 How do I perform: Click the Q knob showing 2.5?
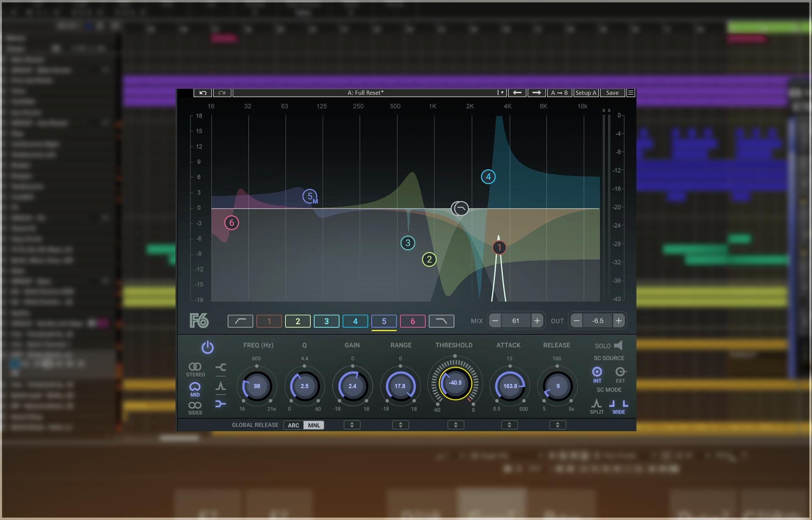point(304,386)
